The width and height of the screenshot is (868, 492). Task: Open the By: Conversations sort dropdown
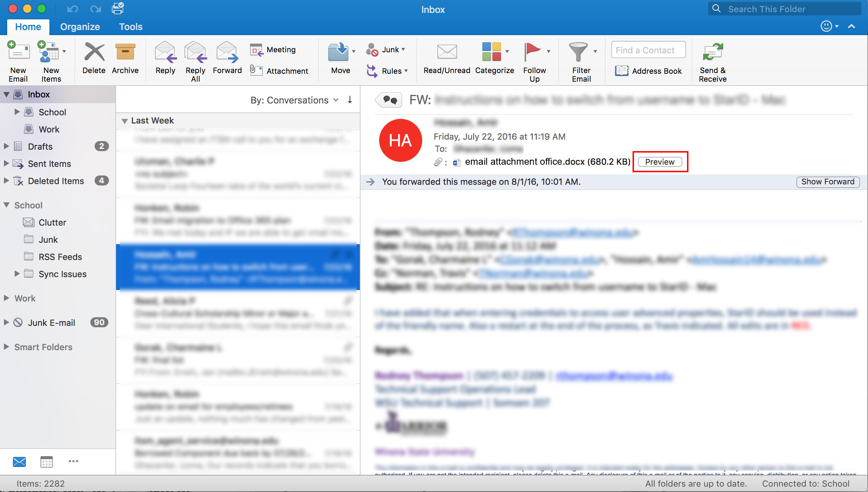294,100
